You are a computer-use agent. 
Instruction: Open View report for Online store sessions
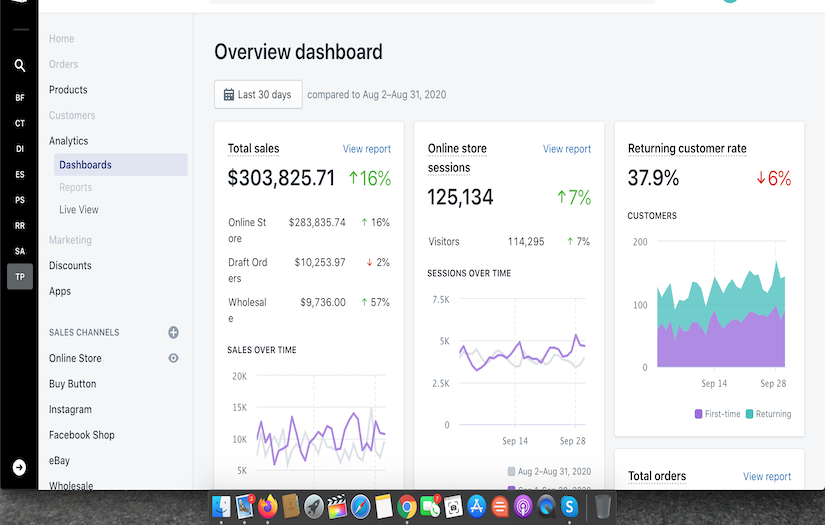tap(566, 149)
